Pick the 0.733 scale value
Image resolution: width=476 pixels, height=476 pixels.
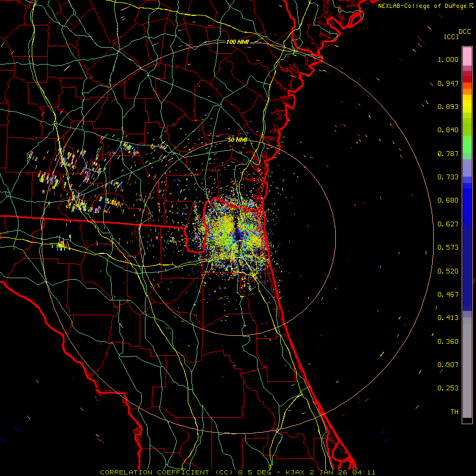point(448,177)
